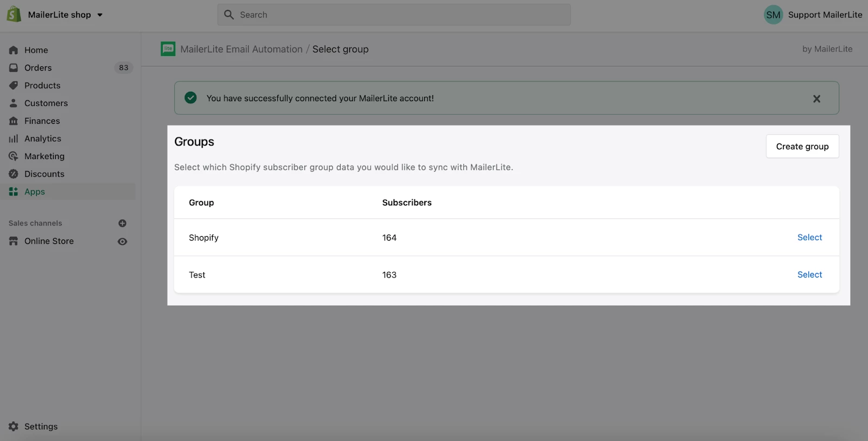Click the Marketing target icon
Viewport: 868px width, 441px height.
(x=14, y=156)
